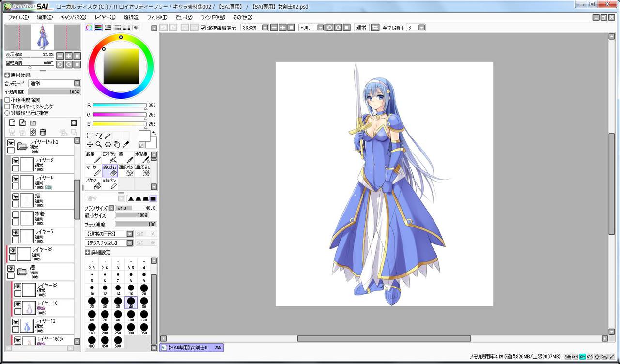Click the ブラシ濃度 brush density slider

(x=136, y=224)
